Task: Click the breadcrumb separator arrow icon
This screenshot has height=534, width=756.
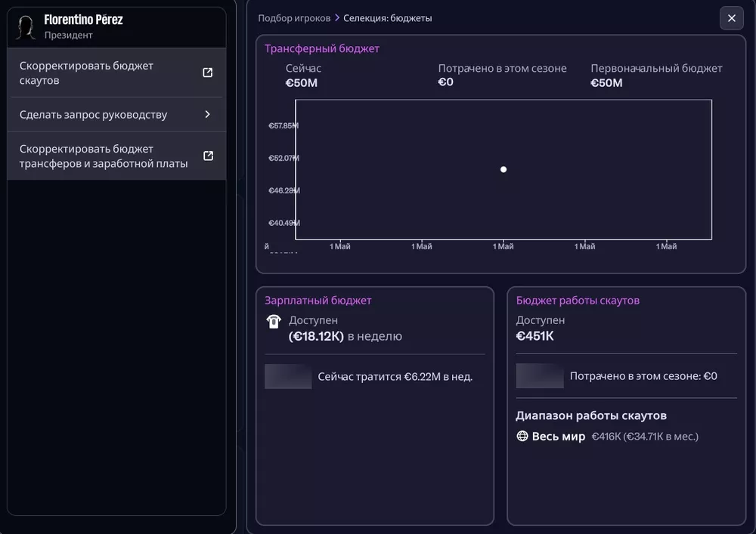Action: (337, 18)
